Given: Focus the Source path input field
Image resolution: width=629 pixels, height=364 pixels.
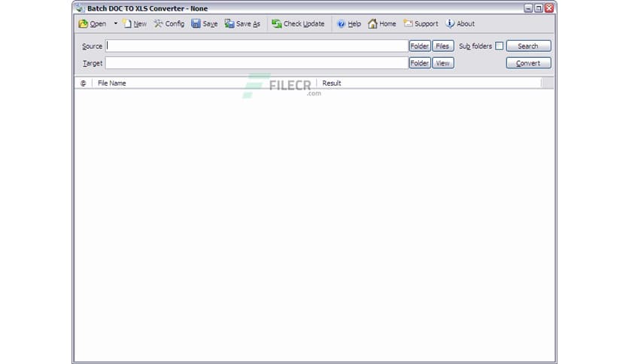Looking at the screenshot, I should [x=257, y=46].
